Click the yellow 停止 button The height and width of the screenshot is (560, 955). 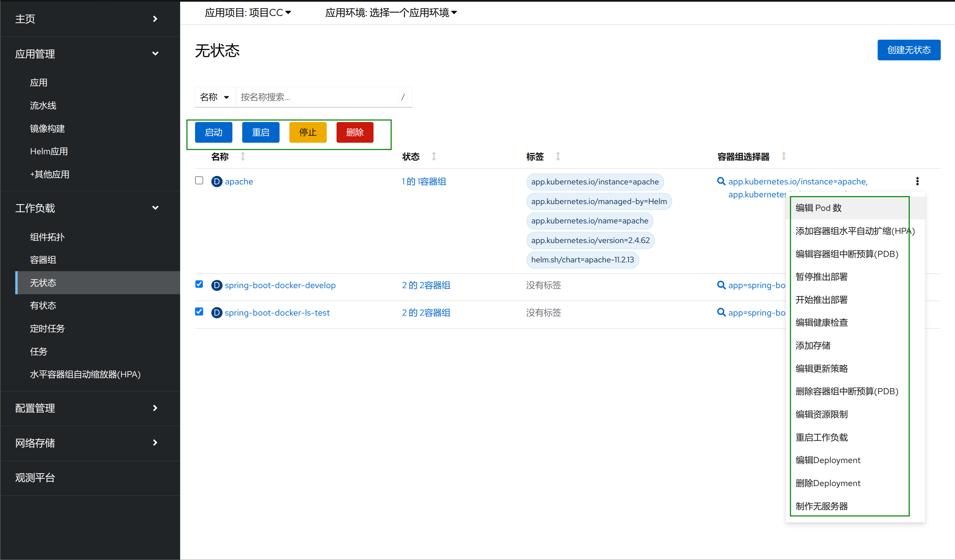tap(307, 133)
